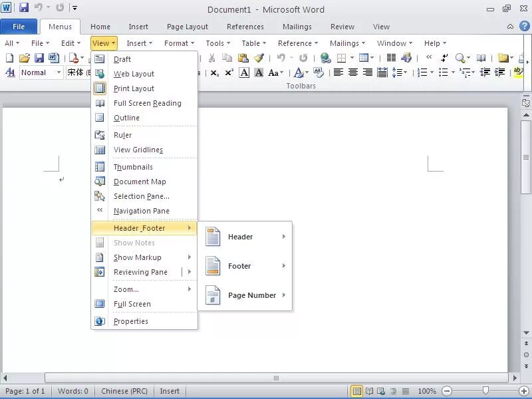Open the Tools classic menu
The height and width of the screenshot is (399, 532).
tap(218, 43)
